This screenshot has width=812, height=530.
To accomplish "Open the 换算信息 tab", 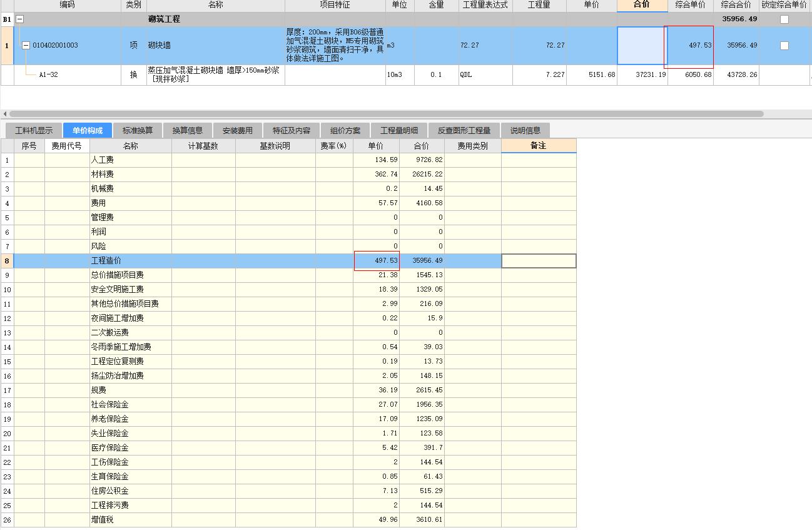I will (x=188, y=131).
